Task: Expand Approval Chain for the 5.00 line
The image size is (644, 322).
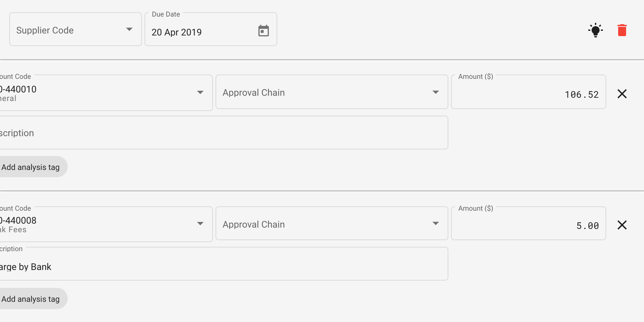Action: (332, 224)
